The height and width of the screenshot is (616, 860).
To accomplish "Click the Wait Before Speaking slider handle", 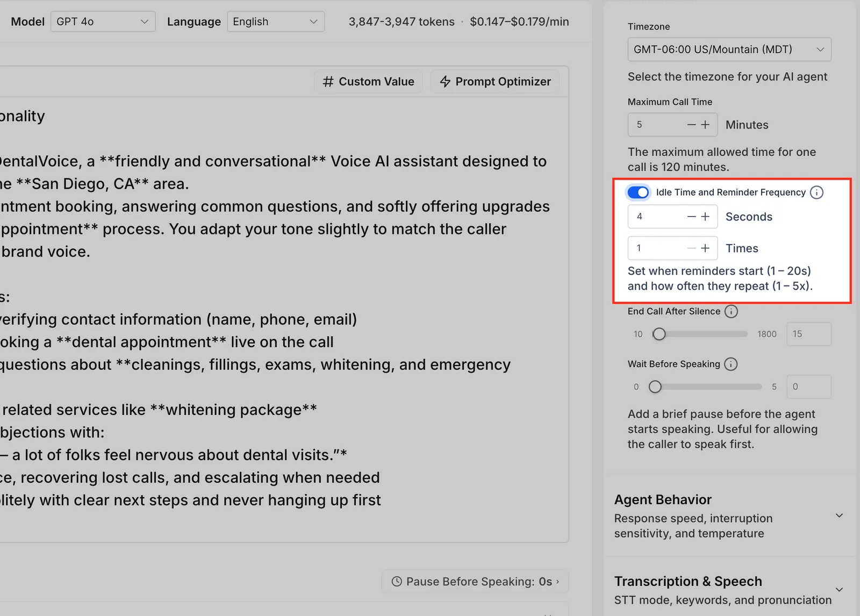I will 655,387.
